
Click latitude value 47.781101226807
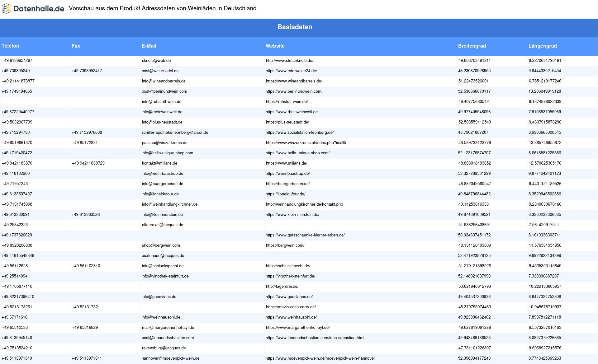tap(475, 348)
